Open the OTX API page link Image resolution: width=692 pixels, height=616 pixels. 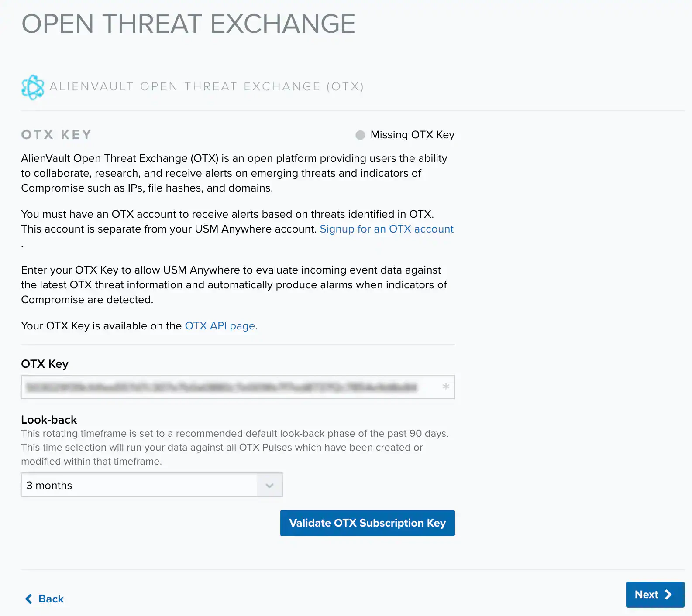coord(220,326)
